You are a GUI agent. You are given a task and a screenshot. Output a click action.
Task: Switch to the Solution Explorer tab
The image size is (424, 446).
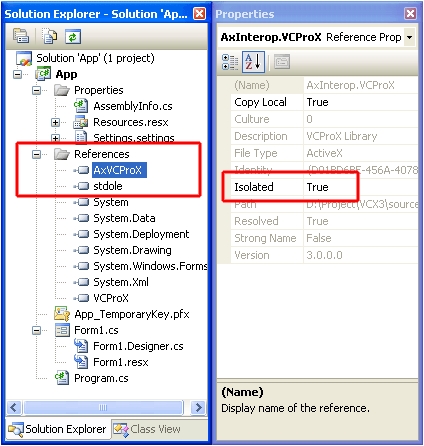57,429
